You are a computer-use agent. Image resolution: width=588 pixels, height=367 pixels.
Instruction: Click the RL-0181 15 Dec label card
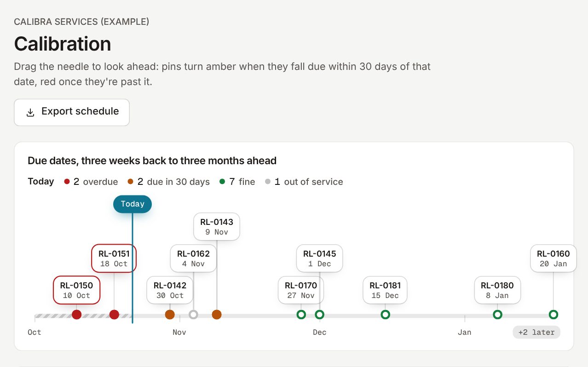(385, 290)
